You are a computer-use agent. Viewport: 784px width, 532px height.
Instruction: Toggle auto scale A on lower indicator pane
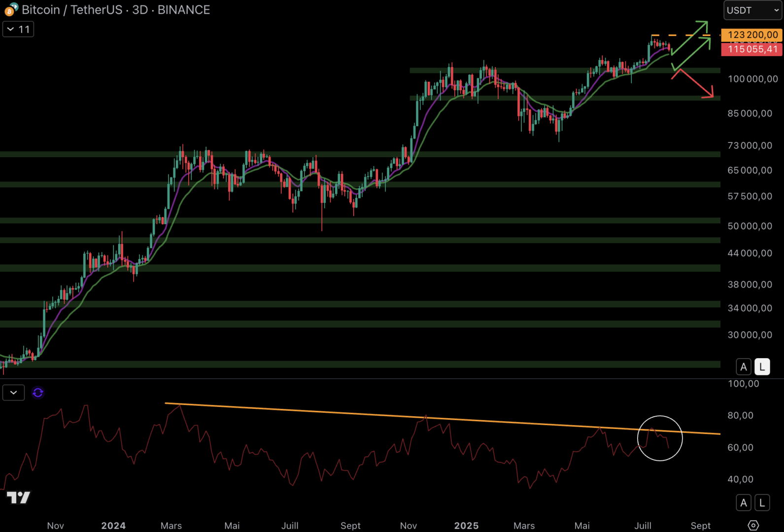(744, 502)
